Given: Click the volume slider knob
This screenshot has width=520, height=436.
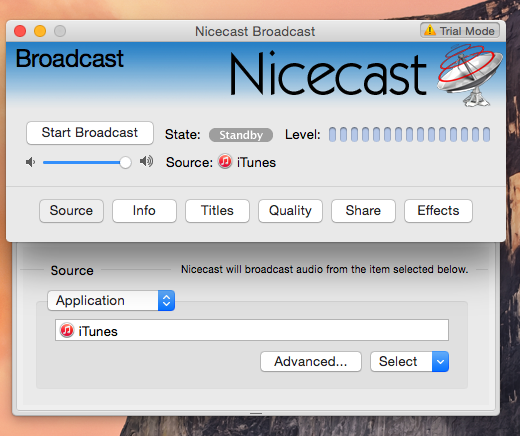Looking at the screenshot, I should [x=125, y=163].
